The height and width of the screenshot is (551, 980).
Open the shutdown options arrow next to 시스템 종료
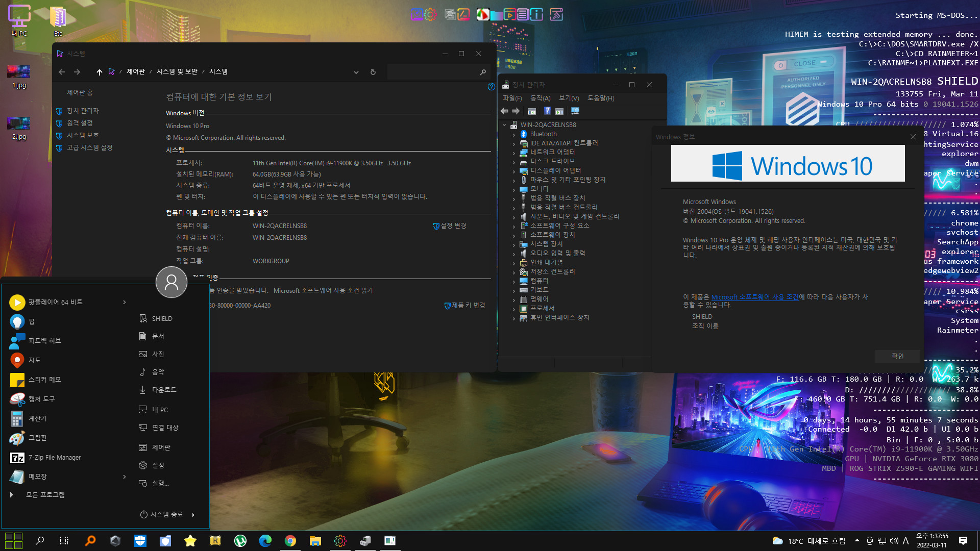click(x=193, y=515)
